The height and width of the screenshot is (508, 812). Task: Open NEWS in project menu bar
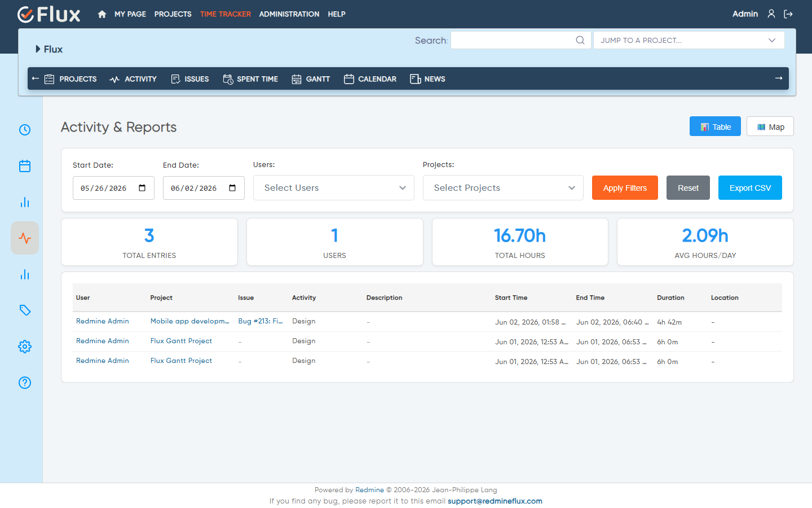click(x=427, y=79)
